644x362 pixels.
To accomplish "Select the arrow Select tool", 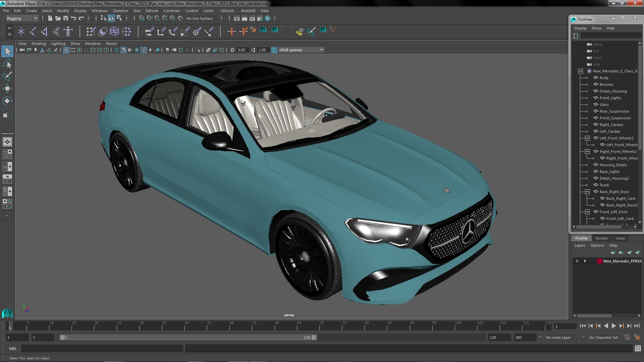I will 7,51.
